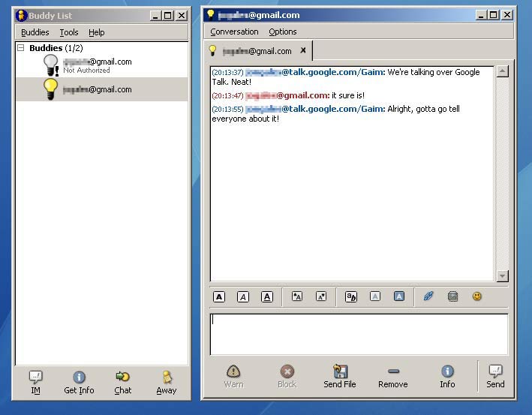Increase font size in formatting toolbar
Screen dimensions: 532x415
(297, 296)
